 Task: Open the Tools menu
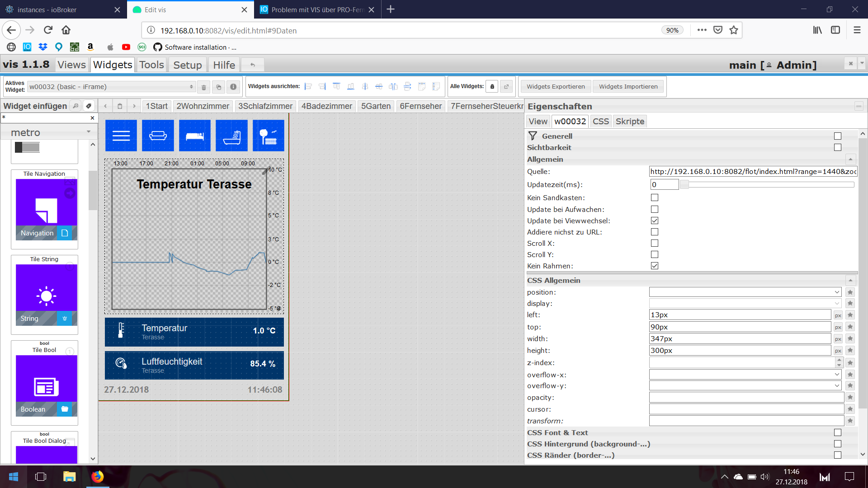pyautogui.click(x=151, y=65)
